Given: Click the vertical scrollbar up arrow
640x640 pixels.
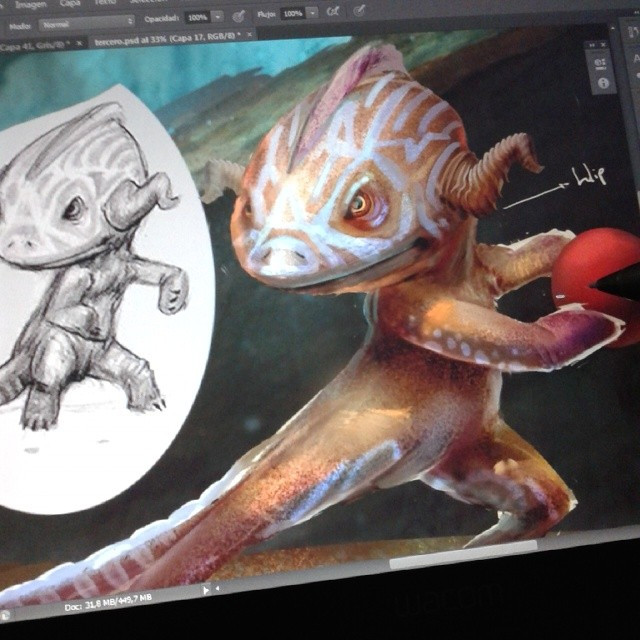Looking at the screenshot, I should coord(612,28).
